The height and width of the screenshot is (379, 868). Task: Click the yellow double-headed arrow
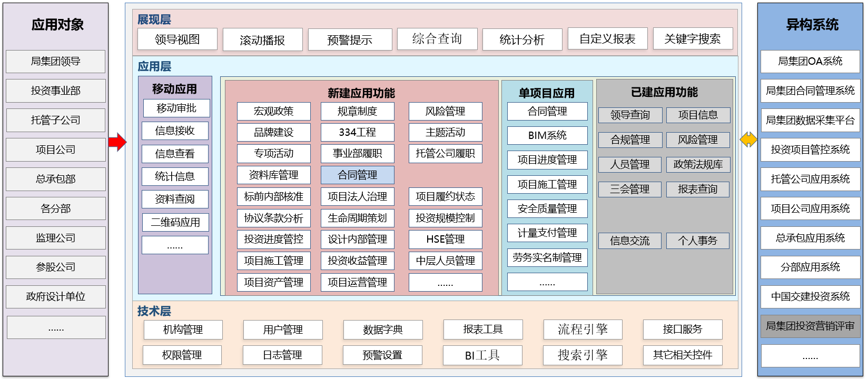[748, 140]
